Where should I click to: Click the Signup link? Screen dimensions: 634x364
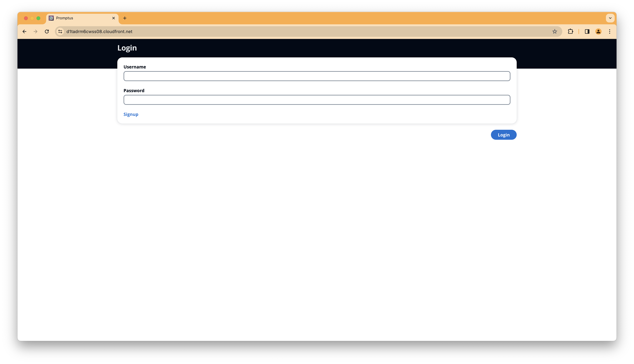[131, 114]
